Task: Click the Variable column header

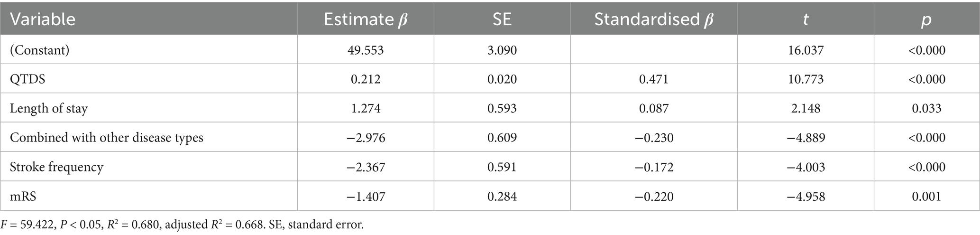Action: coord(43,19)
